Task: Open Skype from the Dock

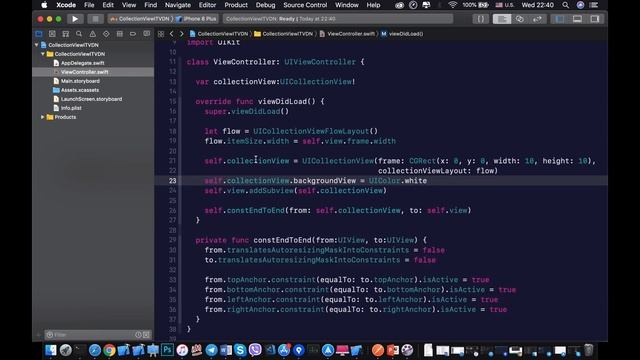Action: (x=240, y=350)
